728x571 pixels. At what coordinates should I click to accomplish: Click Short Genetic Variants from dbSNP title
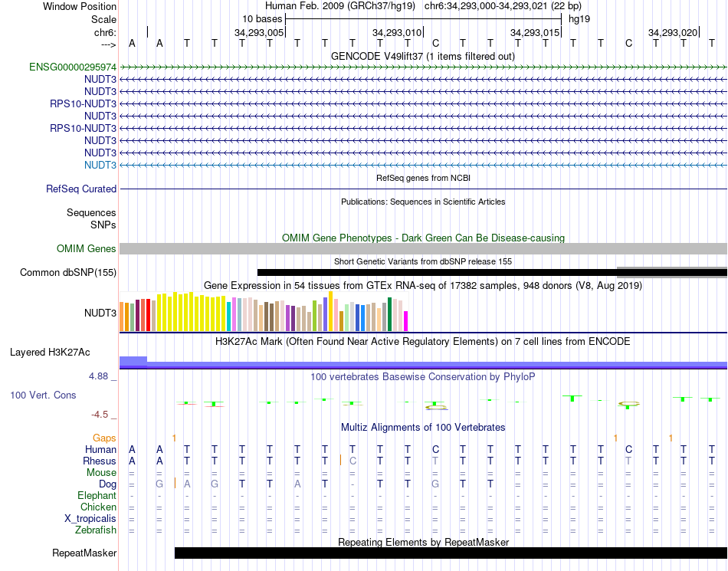(x=423, y=261)
